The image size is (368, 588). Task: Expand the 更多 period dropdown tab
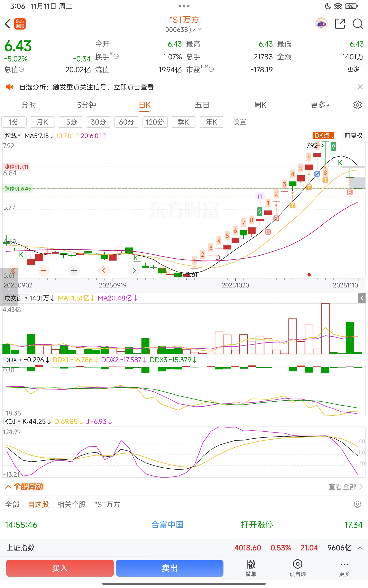320,105
